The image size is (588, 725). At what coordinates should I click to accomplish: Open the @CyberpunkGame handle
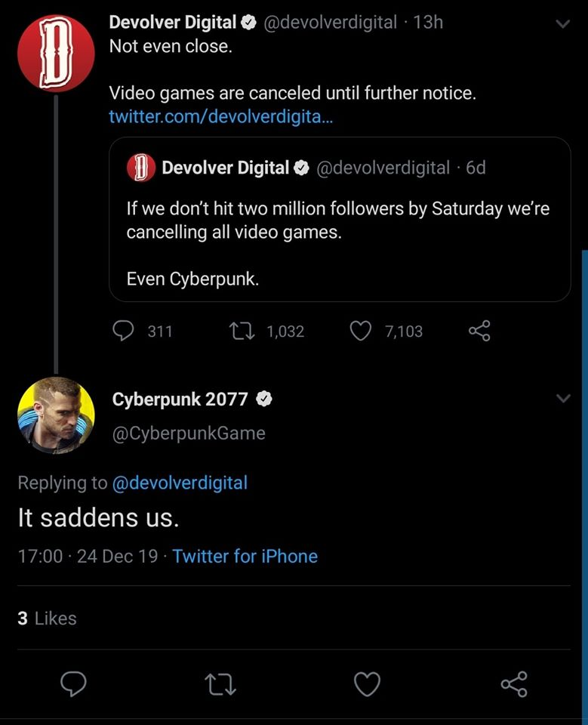(189, 433)
